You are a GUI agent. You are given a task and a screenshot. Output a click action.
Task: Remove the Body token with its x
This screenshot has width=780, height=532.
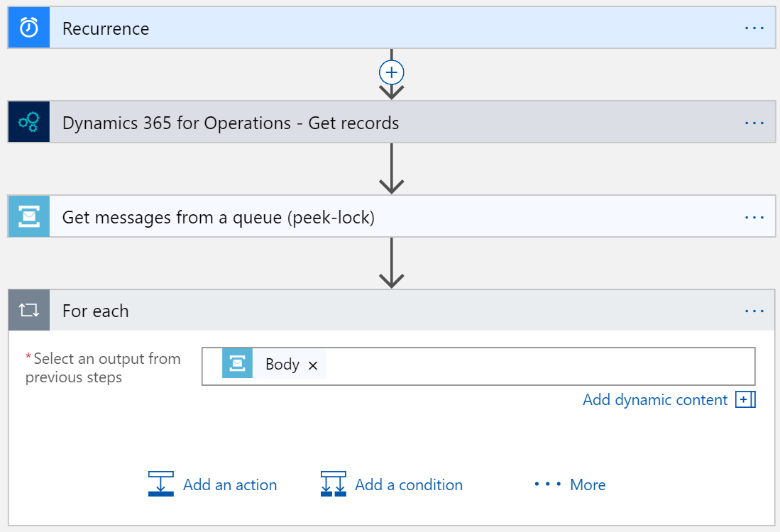[x=313, y=365]
